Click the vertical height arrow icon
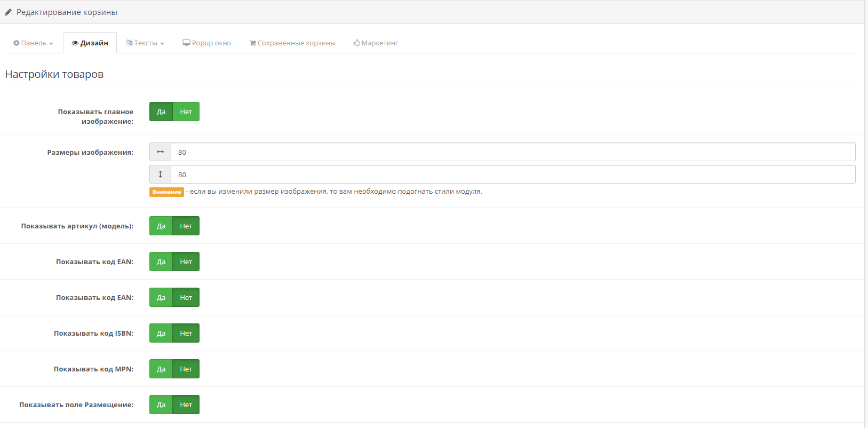The width and height of the screenshot is (868, 428). (160, 175)
